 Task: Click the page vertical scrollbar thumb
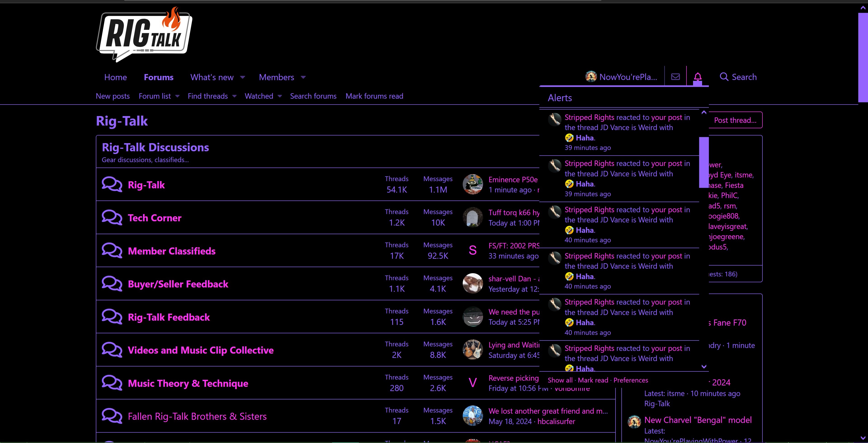pyautogui.click(x=863, y=57)
